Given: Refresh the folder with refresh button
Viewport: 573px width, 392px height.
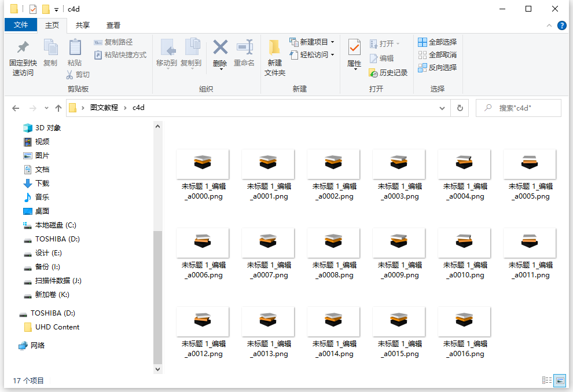Looking at the screenshot, I should point(460,108).
